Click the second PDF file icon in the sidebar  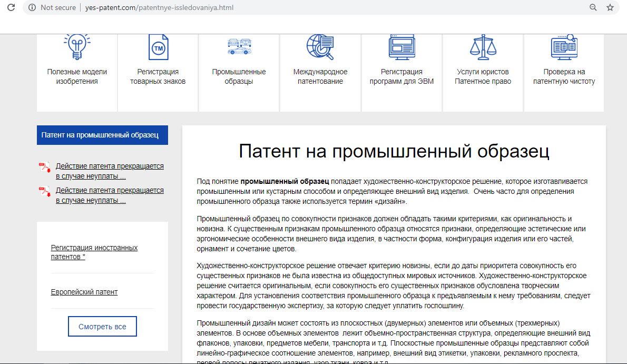44,191
